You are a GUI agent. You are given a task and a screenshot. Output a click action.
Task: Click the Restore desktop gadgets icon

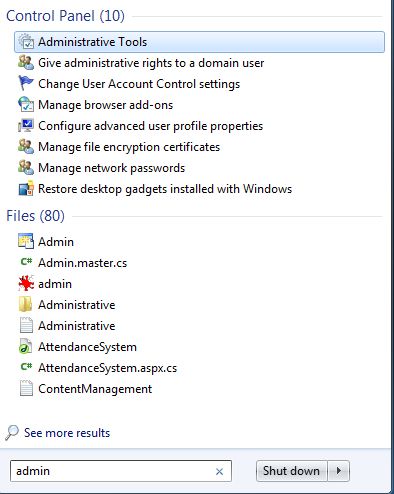(26, 189)
